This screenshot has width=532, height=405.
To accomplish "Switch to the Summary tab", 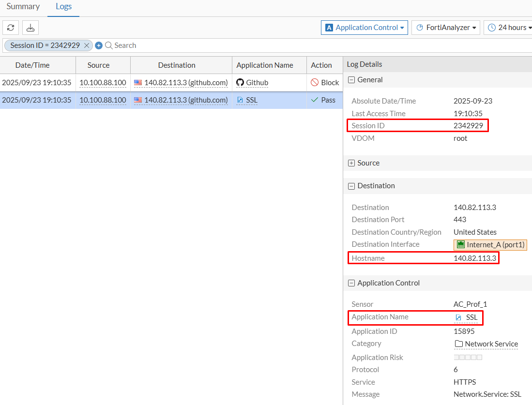I will 23,6.
